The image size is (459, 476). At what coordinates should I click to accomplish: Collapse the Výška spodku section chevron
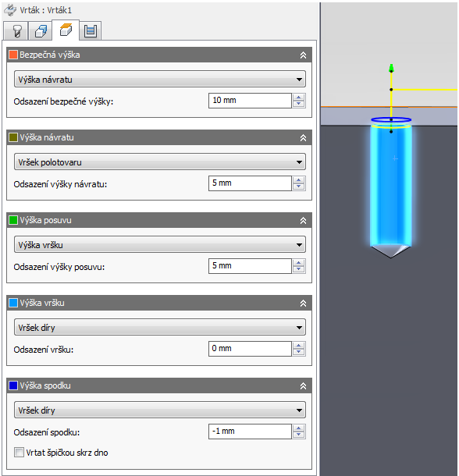tap(303, 385)
